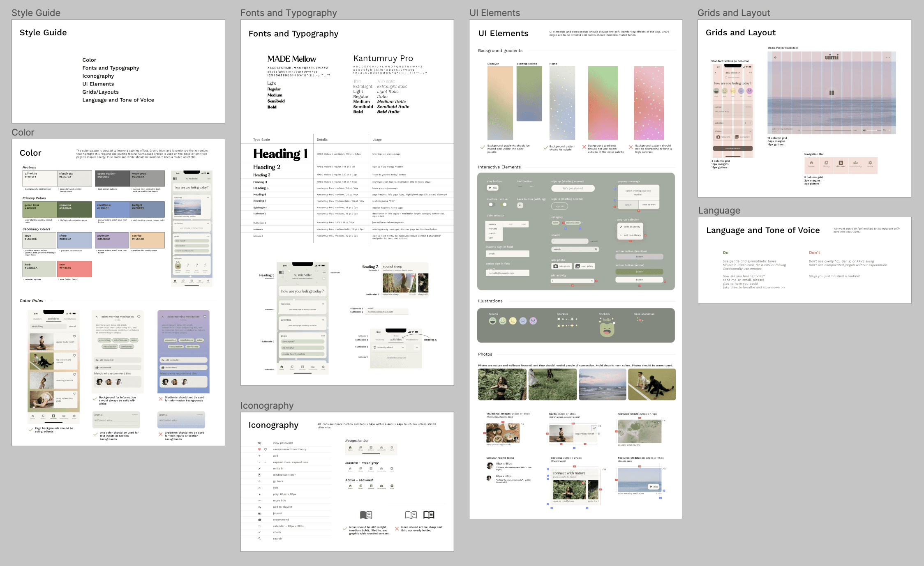Click the filled red heart save icon in Iconography list
This screenshot has width=924, height=566.
259,449
